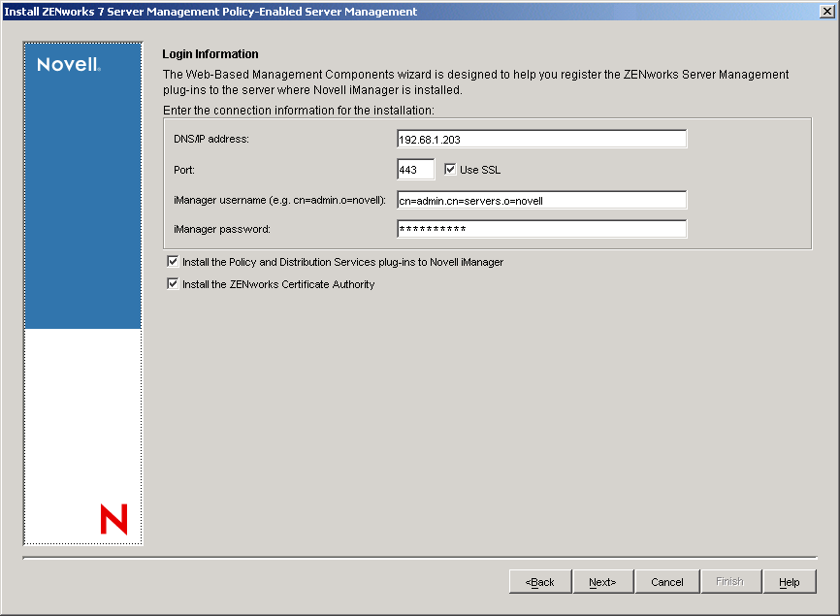Click the iManager password field
840x616 pixels.
tap(541, 229)
